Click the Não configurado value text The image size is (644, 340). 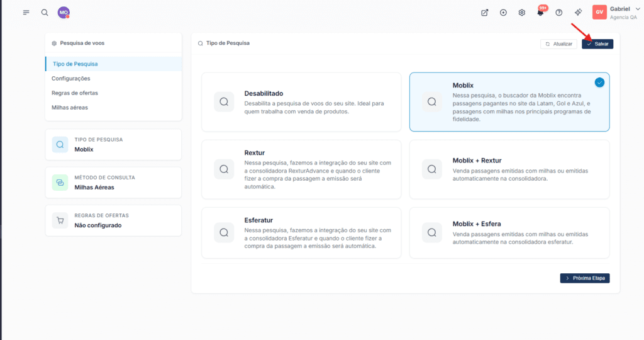click(x=97, y=225)
